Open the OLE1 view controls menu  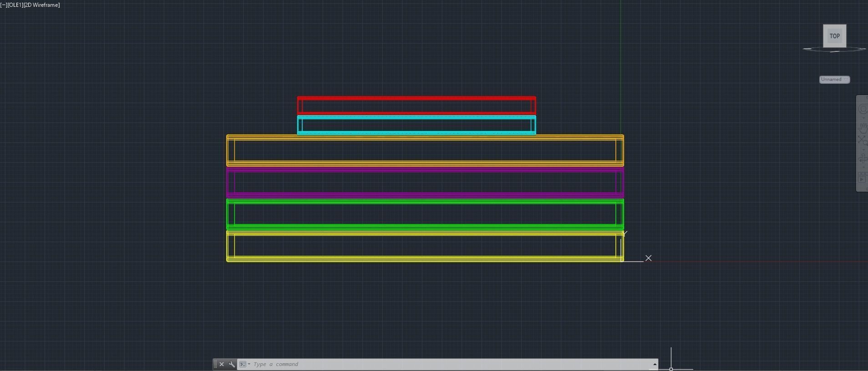pos(15,5)
